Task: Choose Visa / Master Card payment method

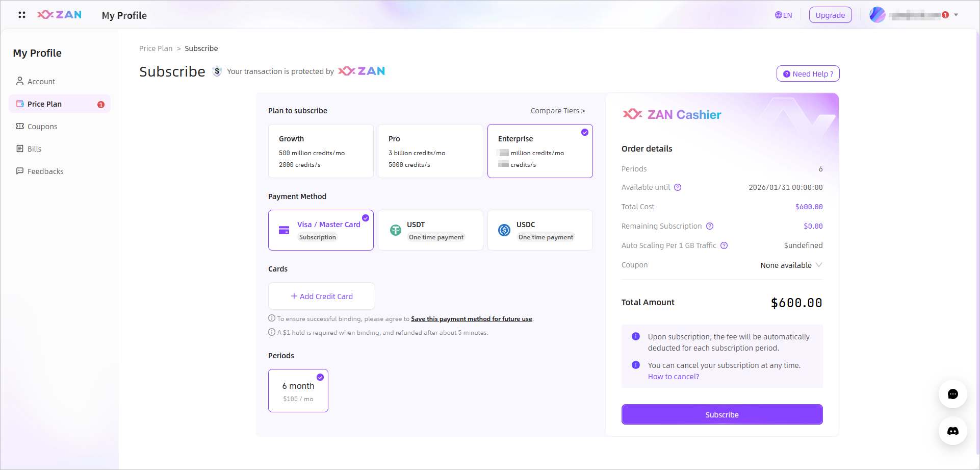Action: [321, 230]
